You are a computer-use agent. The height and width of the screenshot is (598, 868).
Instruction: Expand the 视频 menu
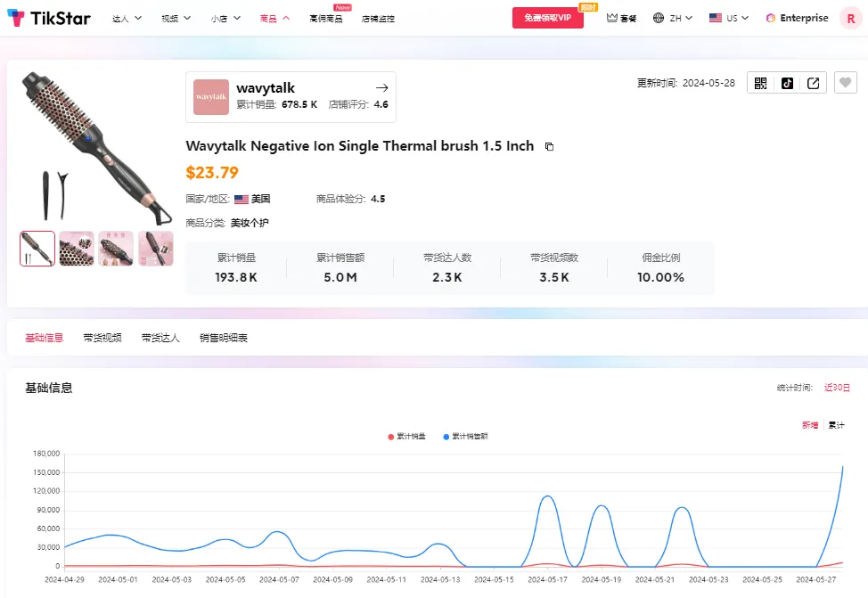tap(176, 19)
